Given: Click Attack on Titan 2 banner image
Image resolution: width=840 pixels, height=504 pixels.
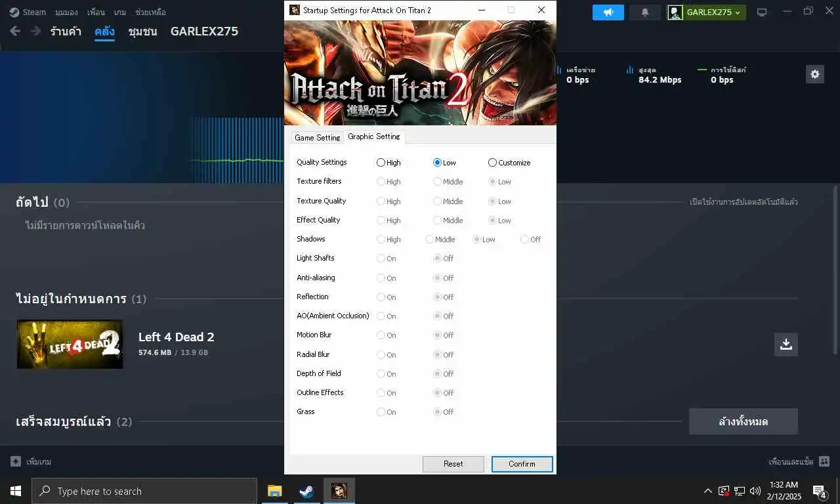Looking at the screenshot, I should (x=420, y=73).
